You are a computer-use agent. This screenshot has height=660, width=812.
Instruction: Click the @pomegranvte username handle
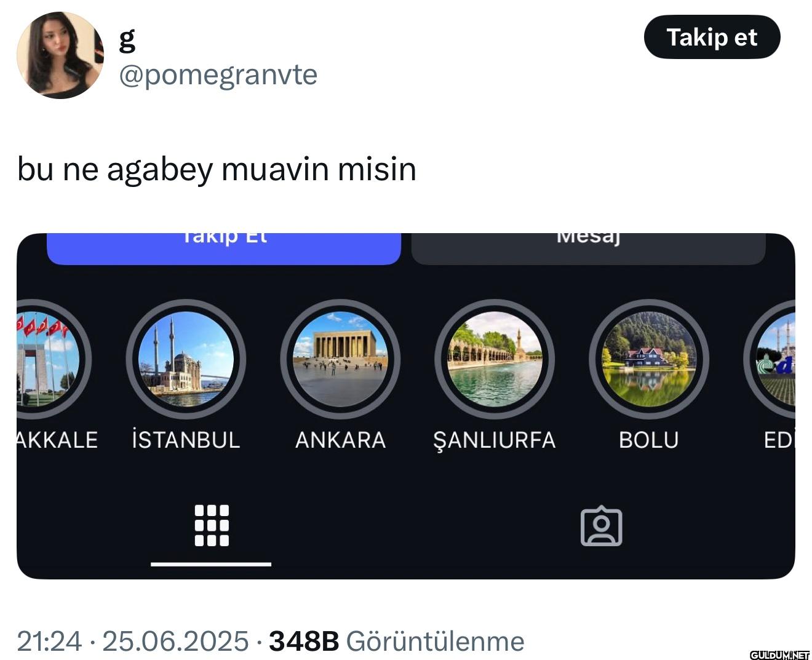click(218, 75)
